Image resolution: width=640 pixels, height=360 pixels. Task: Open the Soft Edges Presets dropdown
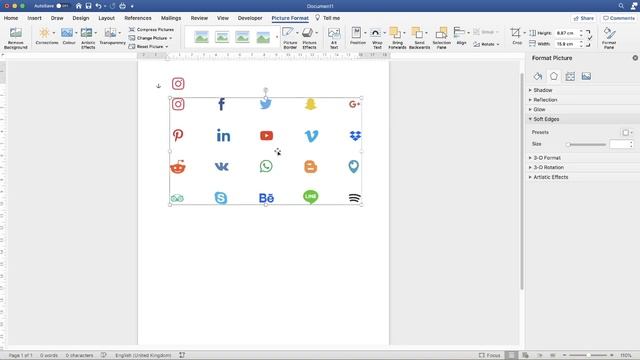pyautogui.click(x=627, y=132)
